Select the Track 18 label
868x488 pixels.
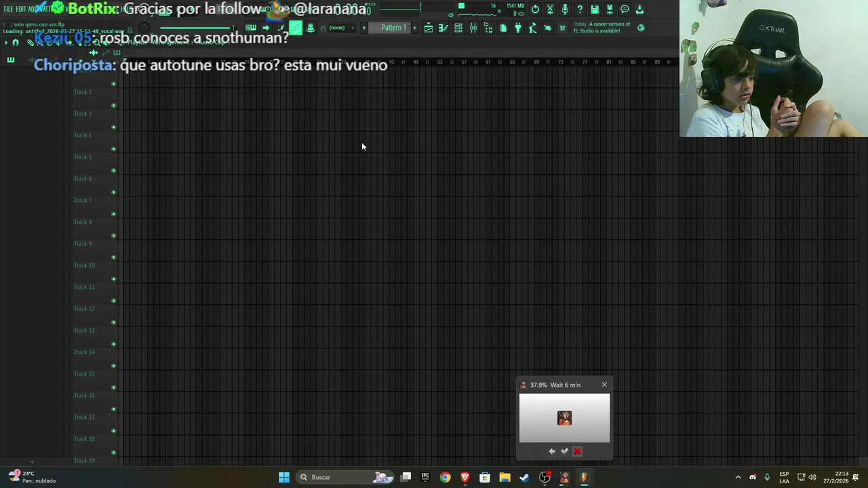[x=84, y=439]
